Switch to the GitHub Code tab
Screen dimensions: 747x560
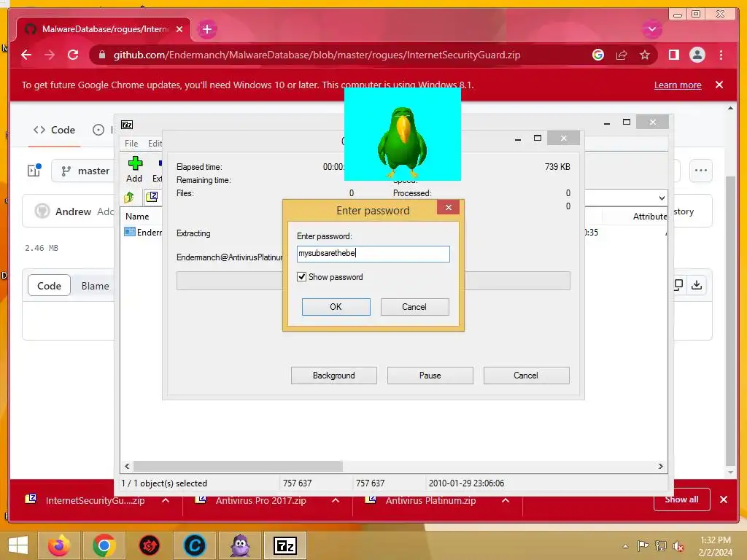tap(54, 130)
